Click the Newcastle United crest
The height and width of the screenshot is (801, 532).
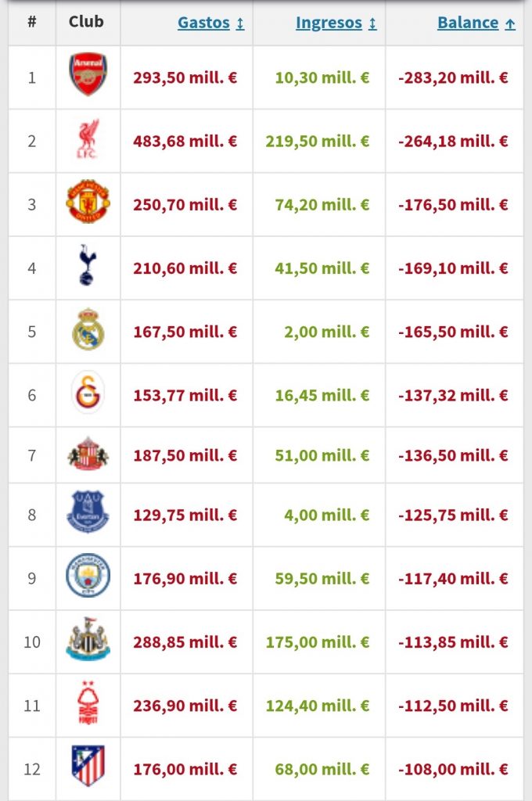click(x=88, y=640)
